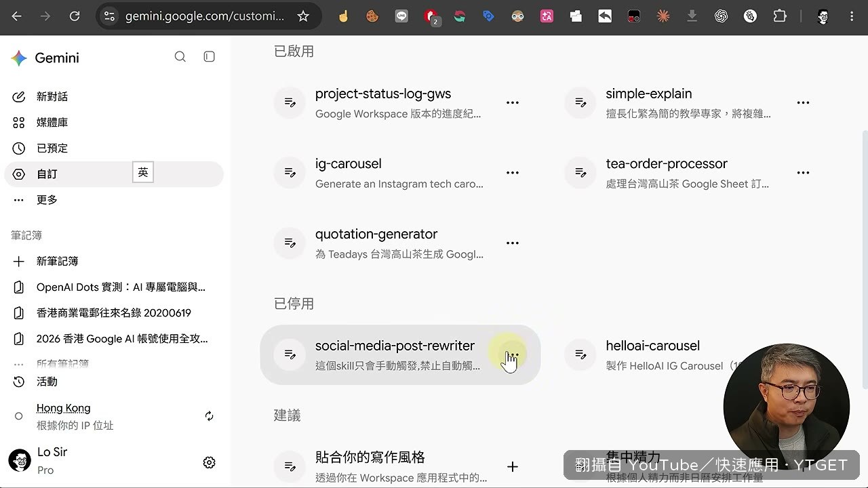Click the 英 input method indicator
The image size is (868, 488).
[x=143, y=173]
